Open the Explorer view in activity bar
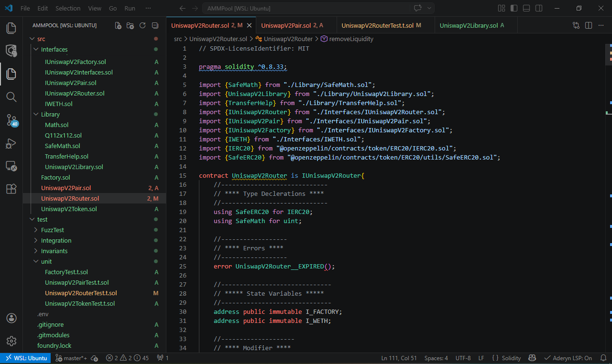 click(x=11, y=74)
